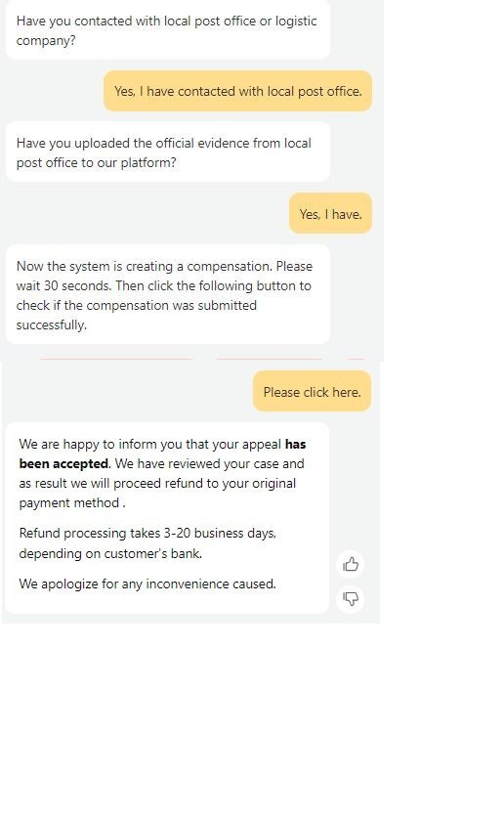The width and height of the screenshot is (504, 821).
Task: Click the 'Please click here.' bubble
Action: click(312, 392)
